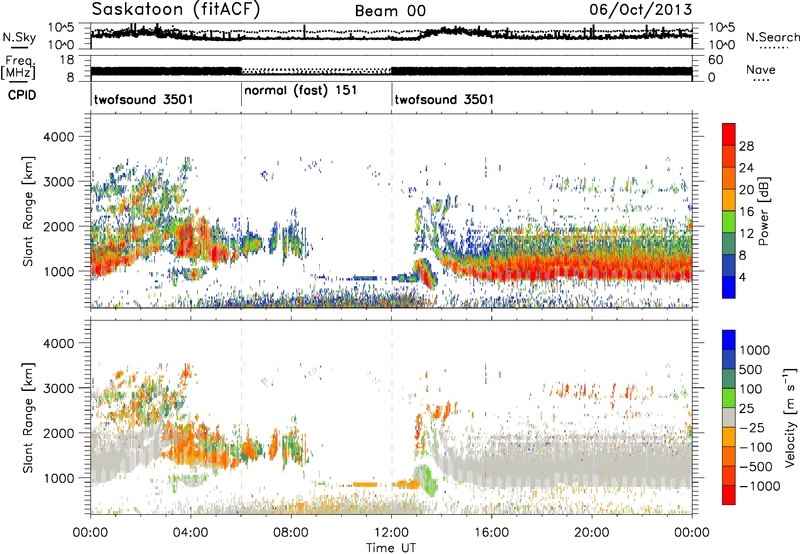Select the CPID row label
This screenshot has height=554, width=800.
[22, 95]
